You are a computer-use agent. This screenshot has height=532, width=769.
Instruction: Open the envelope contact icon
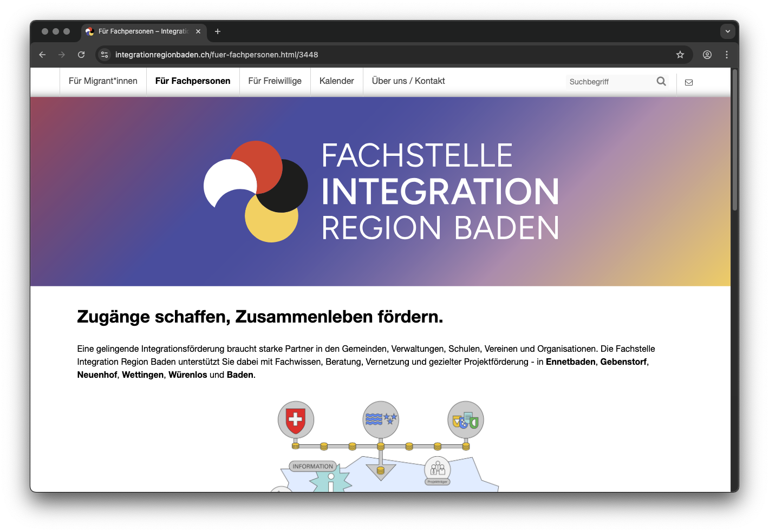pos(689,82)
